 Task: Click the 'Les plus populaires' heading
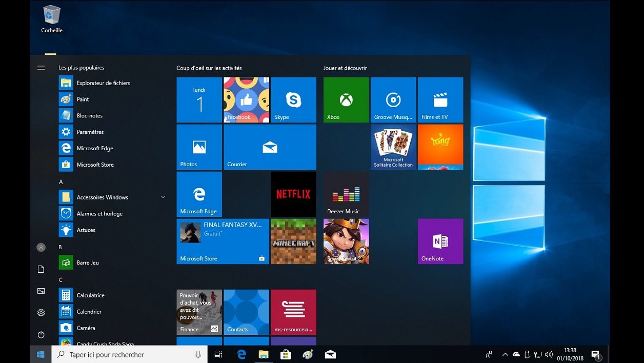click(x=82, y=68)
